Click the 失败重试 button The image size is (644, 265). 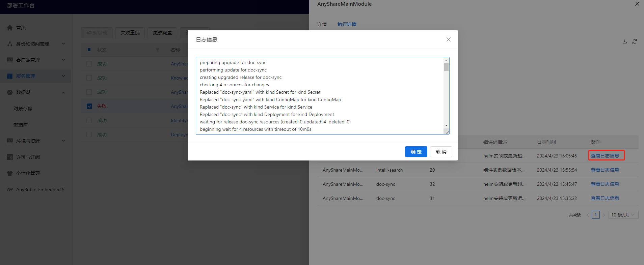130,33
